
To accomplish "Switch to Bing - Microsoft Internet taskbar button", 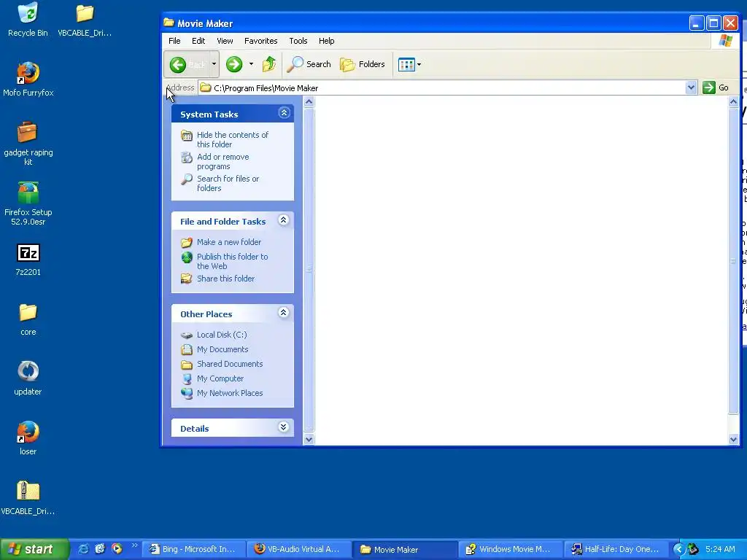I will click(194, 550).
